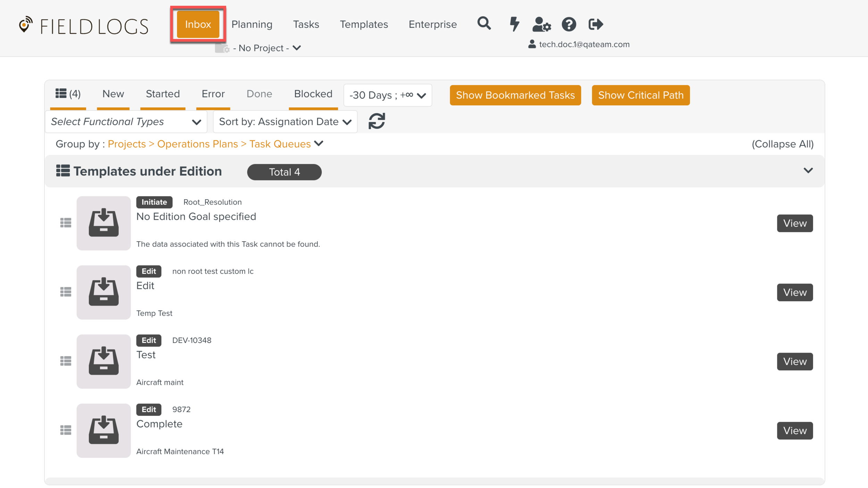Image resolution: width=868 pixels, height=488 pixels.
Task: Click the logout arrow icon
Action: (x=596, y=24)
